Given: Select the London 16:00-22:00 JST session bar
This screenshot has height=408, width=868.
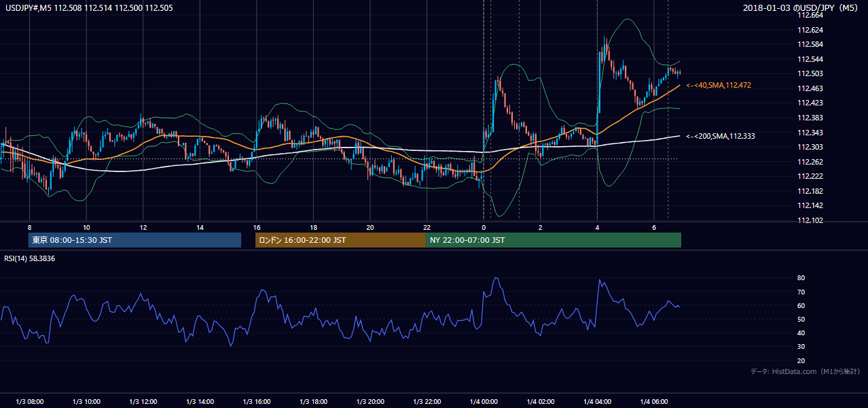Looking at the screenshot, I should click(x=340, y=240).
